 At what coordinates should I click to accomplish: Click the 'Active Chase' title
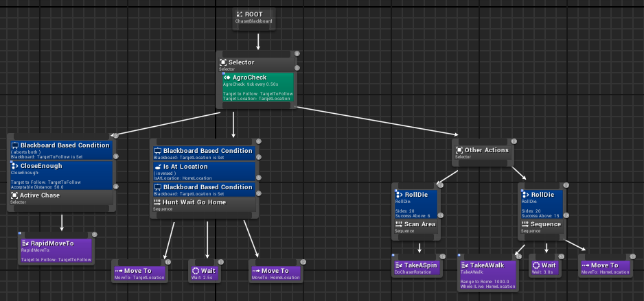[x=40, y=195]
